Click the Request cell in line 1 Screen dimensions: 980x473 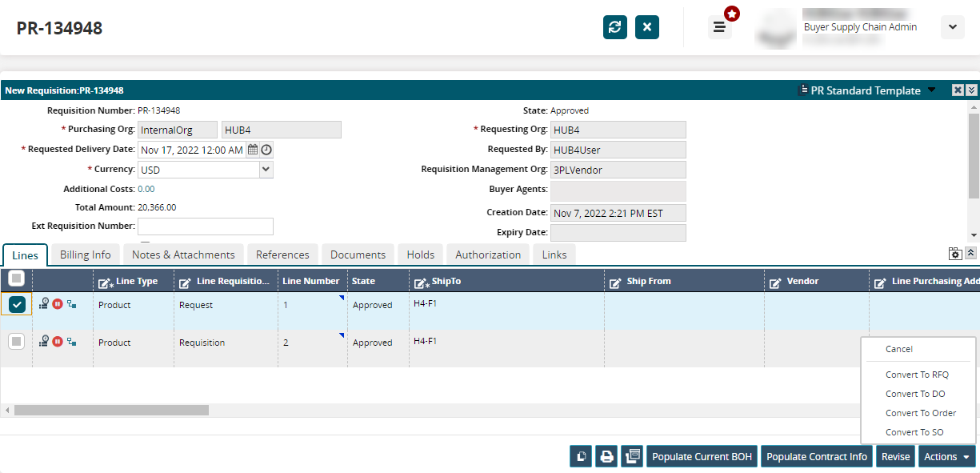(226, 310)
